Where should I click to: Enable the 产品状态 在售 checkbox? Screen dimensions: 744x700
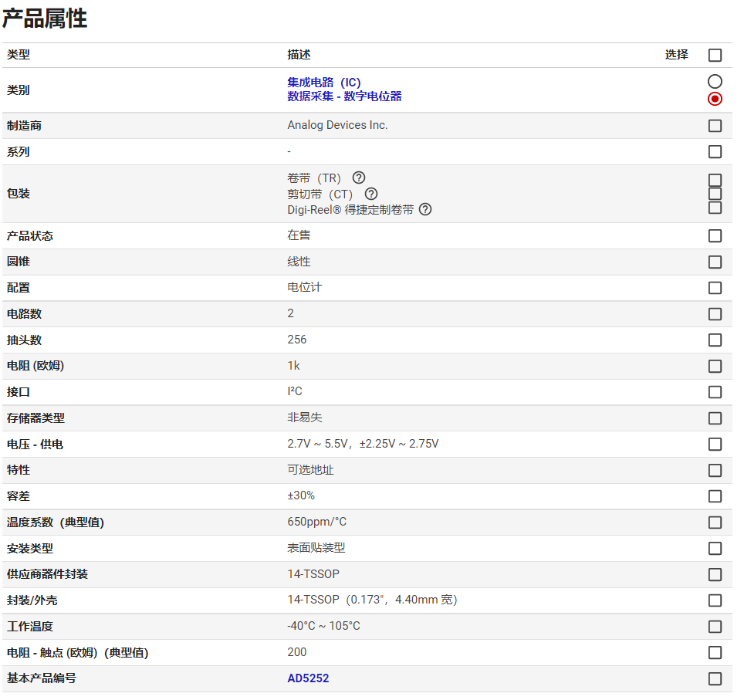point(715,236)
